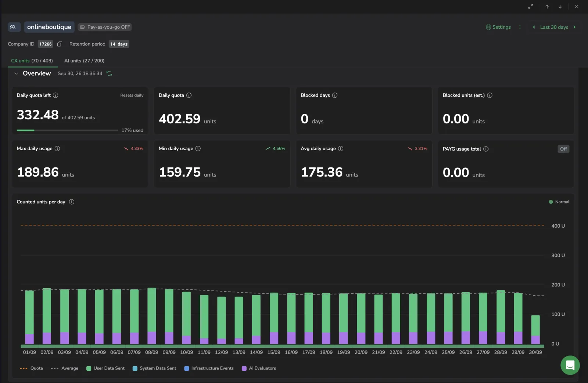This screenshot has width=588, height=383.
Task: Toggle the Average legend series
Action: [x=65, y=368]
